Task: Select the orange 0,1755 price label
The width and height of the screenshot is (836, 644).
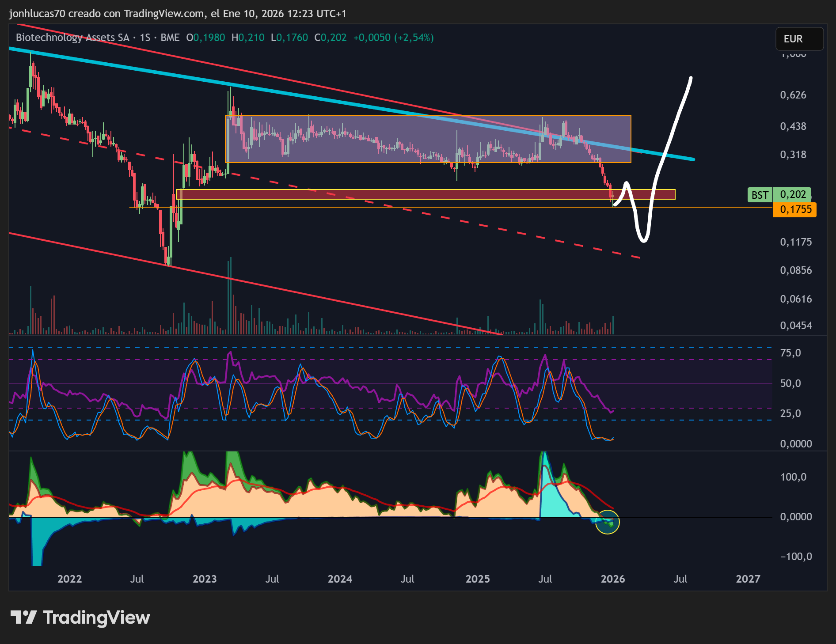Action: tap(795, 209)
